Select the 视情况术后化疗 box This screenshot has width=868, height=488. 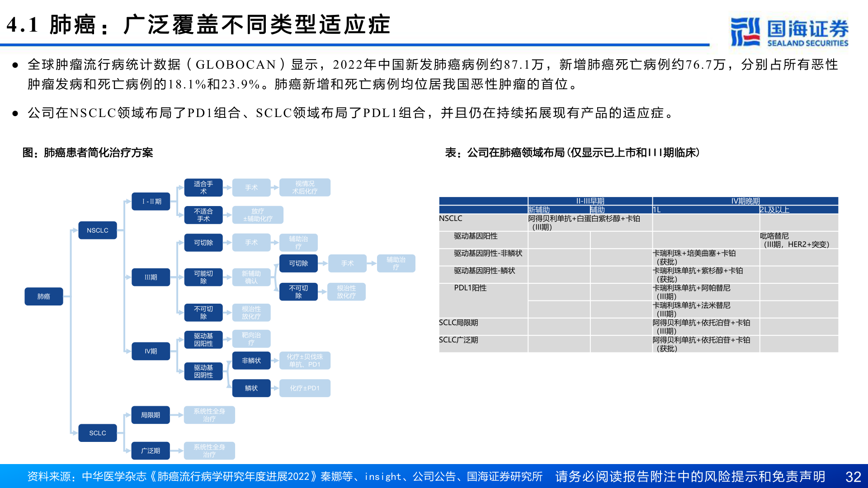point(305,188)
